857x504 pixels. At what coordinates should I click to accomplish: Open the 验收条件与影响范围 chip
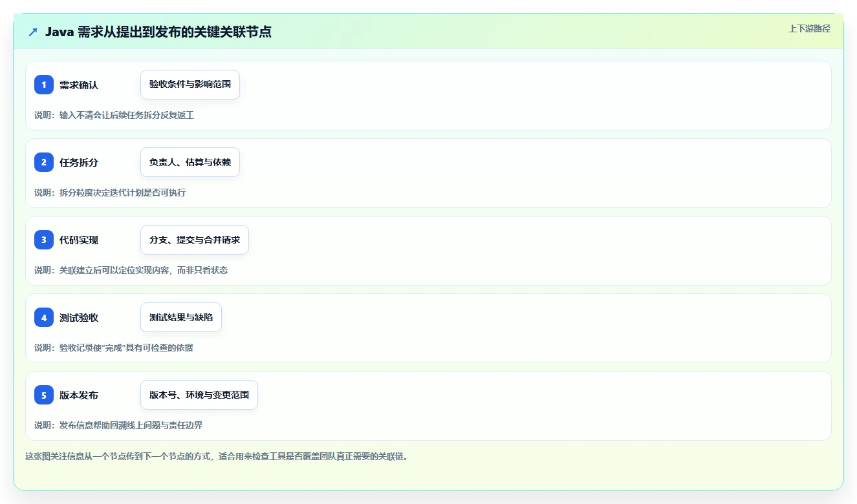coord(190,85)
